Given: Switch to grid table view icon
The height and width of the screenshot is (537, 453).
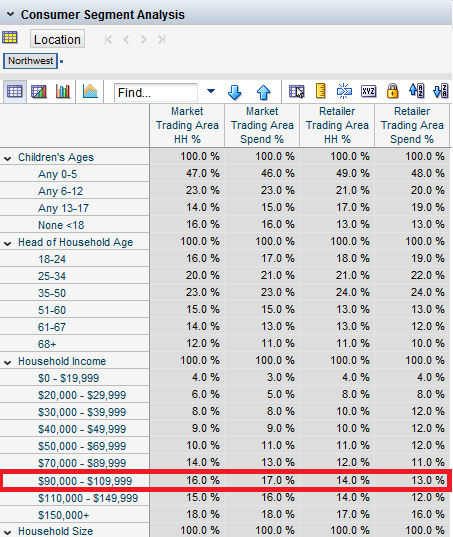Looking at the screenshot, I should (14, 91).
